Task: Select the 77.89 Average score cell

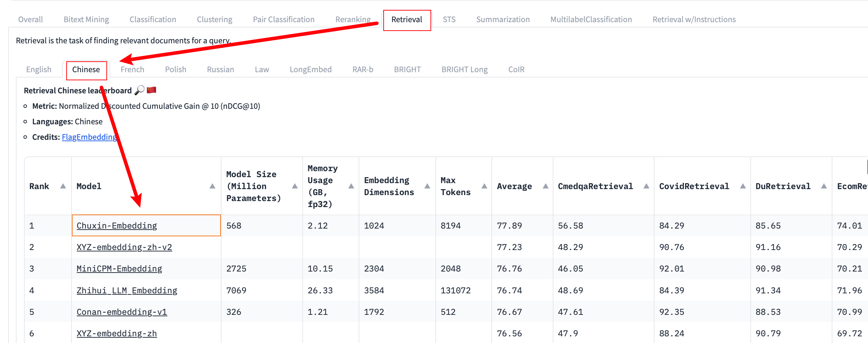Action: pyautogui.click(x=509, y=226)
